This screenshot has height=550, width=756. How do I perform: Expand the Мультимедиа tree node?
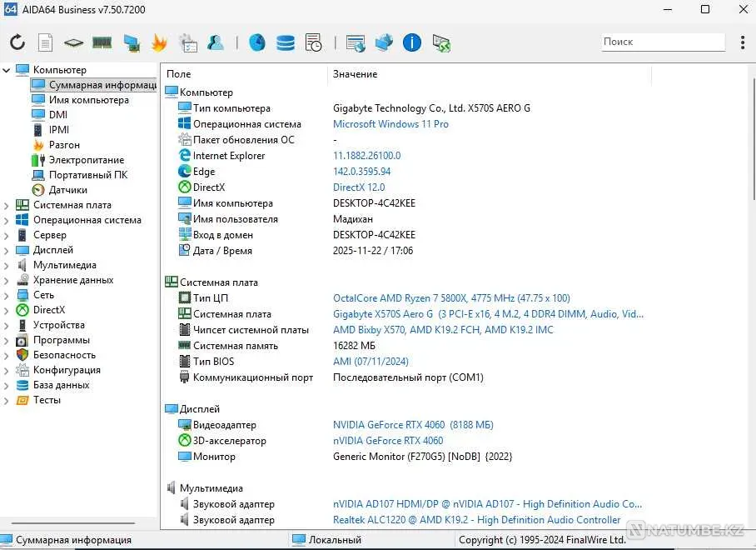(7, 265)
